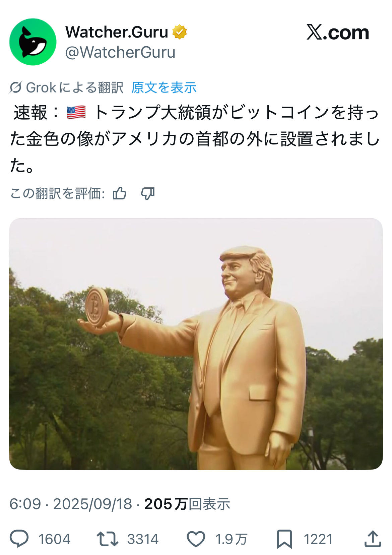
Task: Open the X.com logo
Action: [338, 33]
